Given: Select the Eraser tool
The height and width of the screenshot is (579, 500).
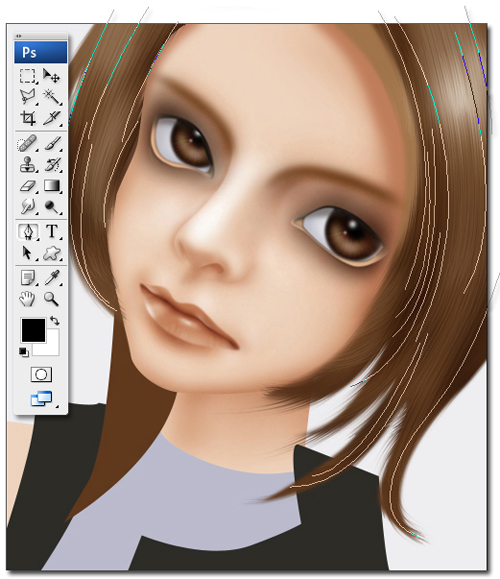Looking at the screenshot, I should (28, 186).
